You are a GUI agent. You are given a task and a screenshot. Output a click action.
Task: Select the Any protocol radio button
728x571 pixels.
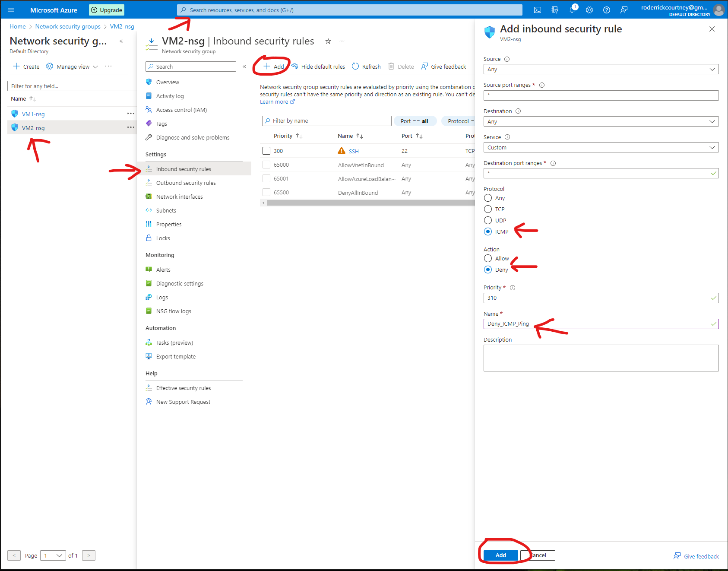click(488, 198)
